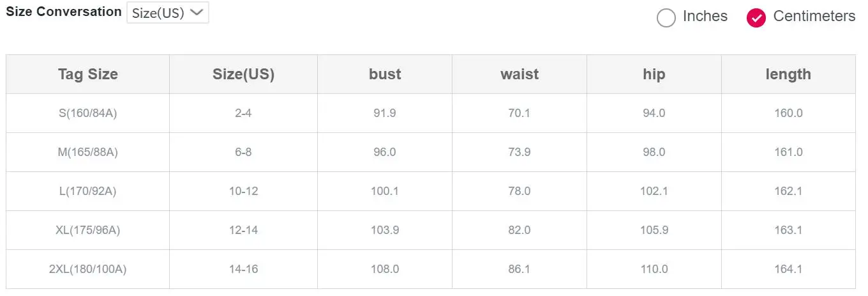This screenshot has height=296, width=868.
Task: Click the dropdown chevron arrow beside Size(US)
Action: coord(197,13)
